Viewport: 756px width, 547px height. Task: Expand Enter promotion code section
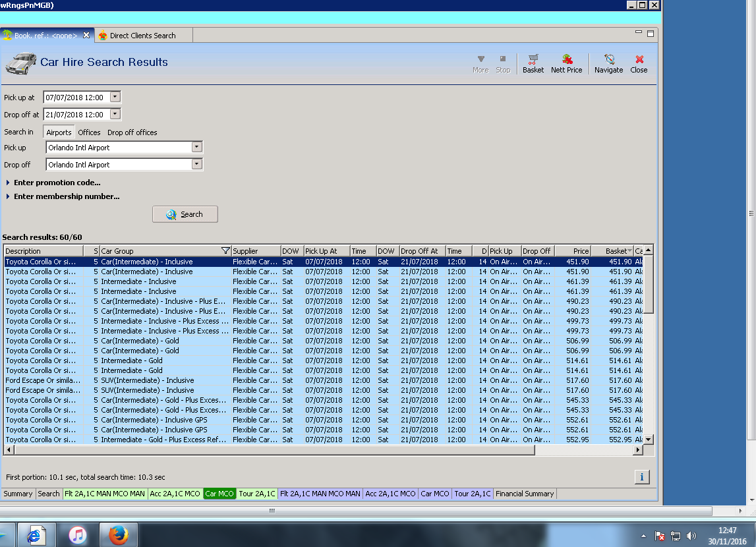coord(57,183)
